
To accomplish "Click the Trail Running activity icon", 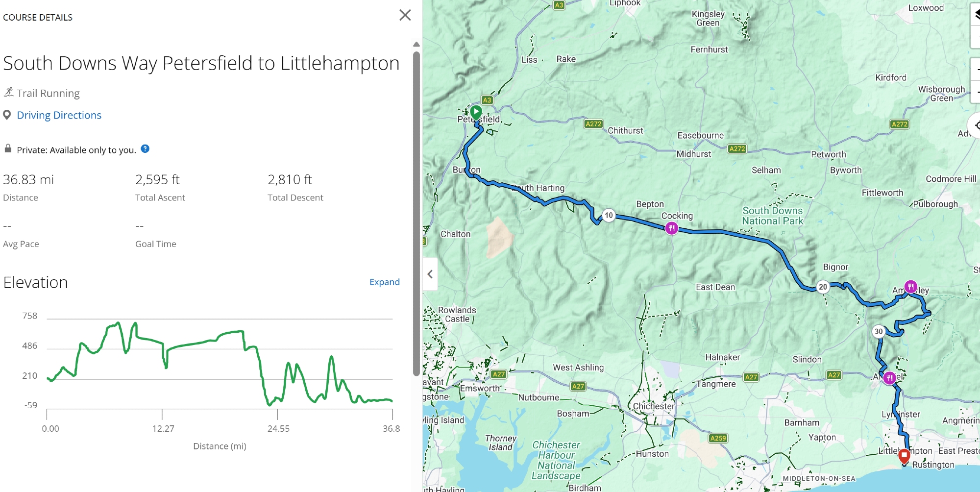I will (8, 92).
